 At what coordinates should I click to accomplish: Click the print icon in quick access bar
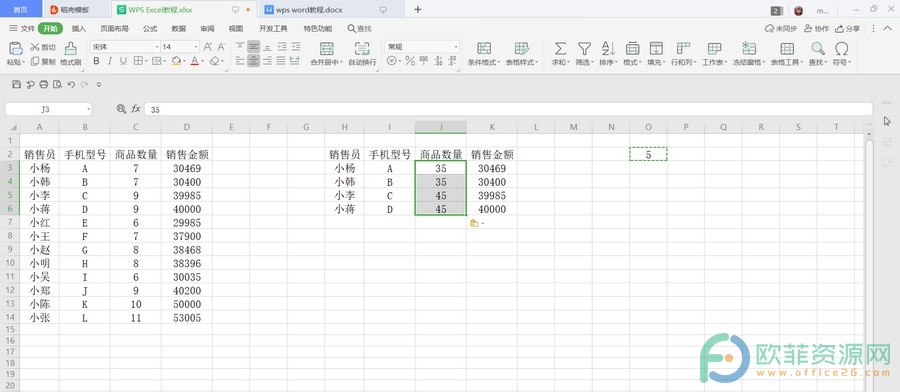[x=44, y=84]
